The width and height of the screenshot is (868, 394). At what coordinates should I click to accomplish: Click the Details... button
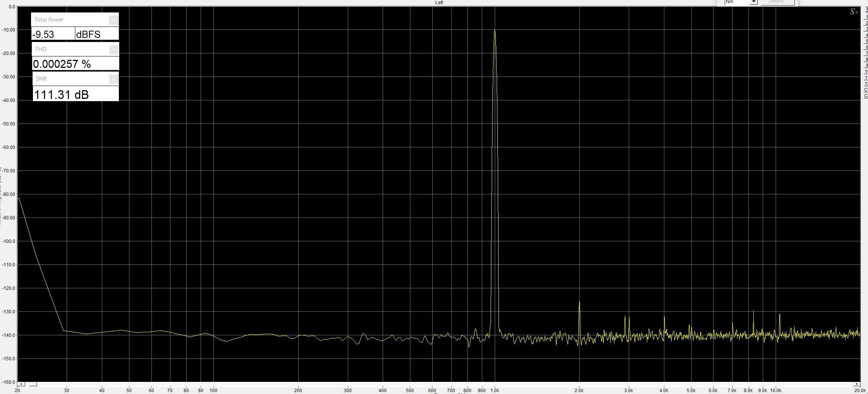[x=778, y=2]
